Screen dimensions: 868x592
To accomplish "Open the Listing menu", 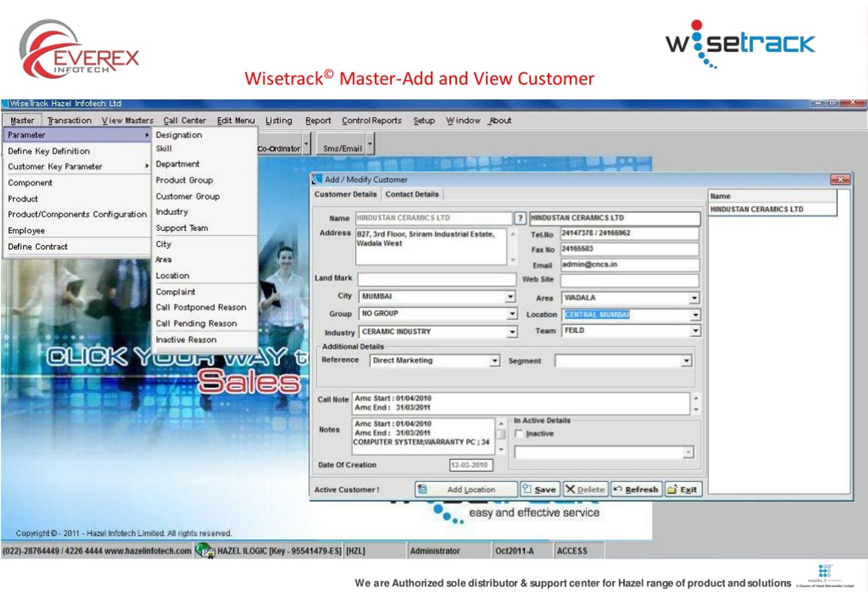I will coord(279,120).
